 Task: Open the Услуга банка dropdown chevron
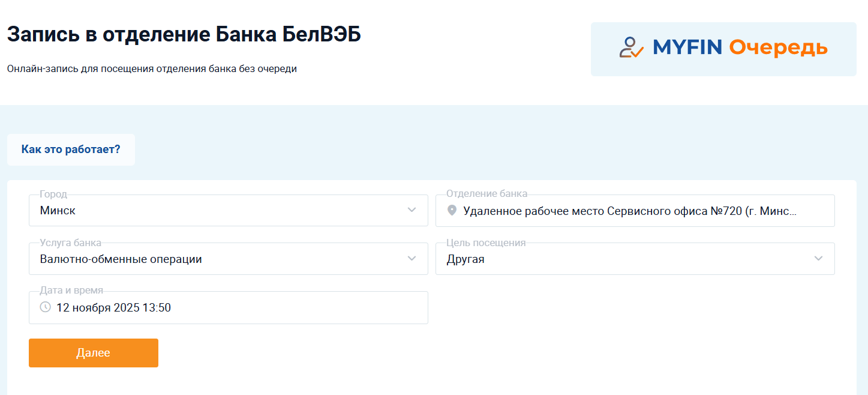click(x=412, y=259)
